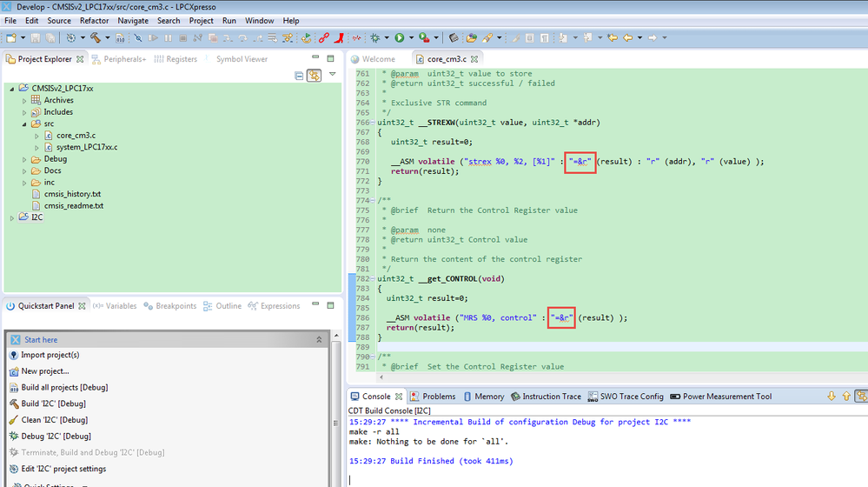
Task: Click the Step Over toolbar icon
Action: coord(242,37)
